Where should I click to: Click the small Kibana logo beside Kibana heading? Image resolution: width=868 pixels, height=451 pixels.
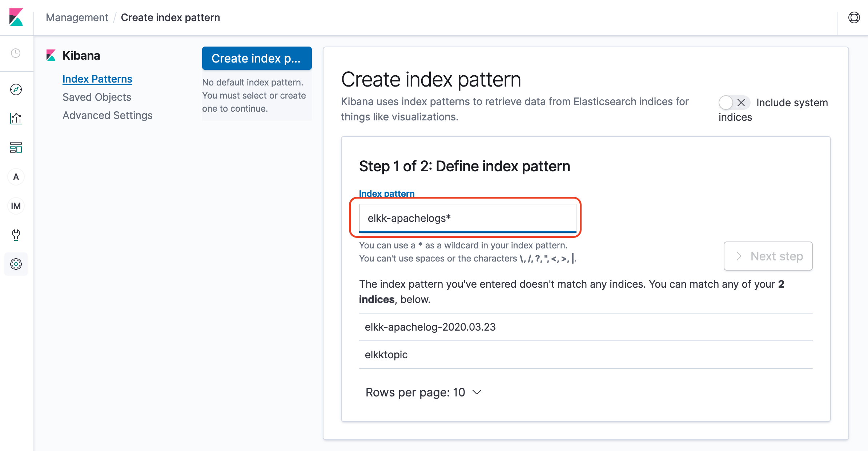click(x=51, y=56)
